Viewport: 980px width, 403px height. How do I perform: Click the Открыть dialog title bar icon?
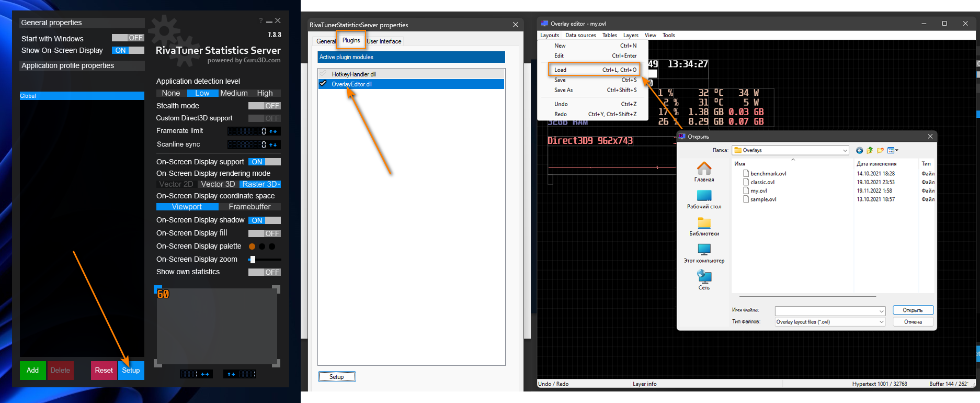pos(681,137)
